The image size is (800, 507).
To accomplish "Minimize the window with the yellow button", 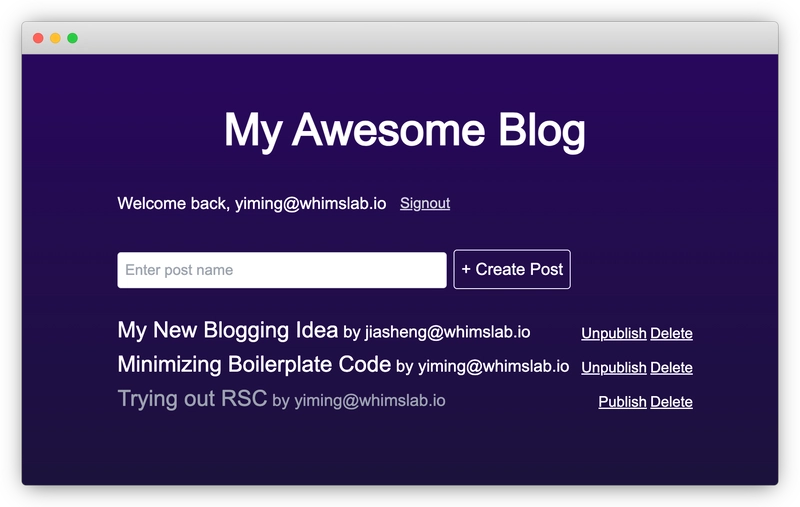I will (x=55, y=38).
